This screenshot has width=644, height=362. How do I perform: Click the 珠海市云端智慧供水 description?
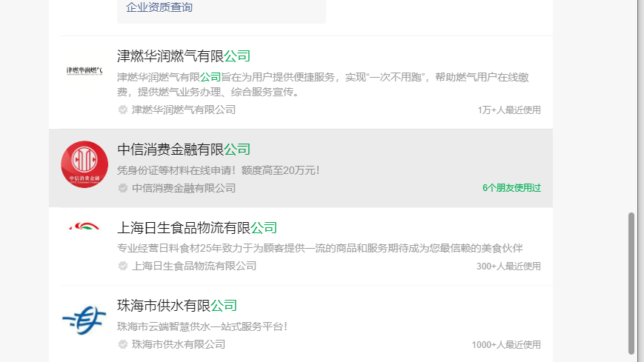point(202,326)
